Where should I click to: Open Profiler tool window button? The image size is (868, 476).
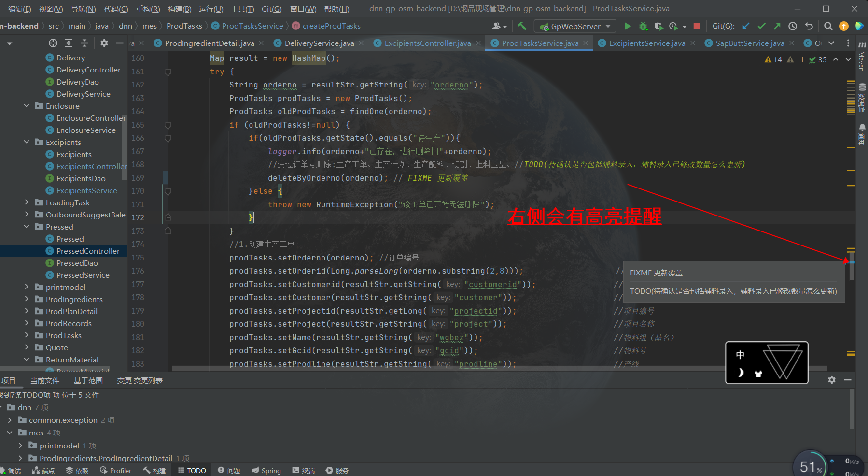(x=115, y=471)
